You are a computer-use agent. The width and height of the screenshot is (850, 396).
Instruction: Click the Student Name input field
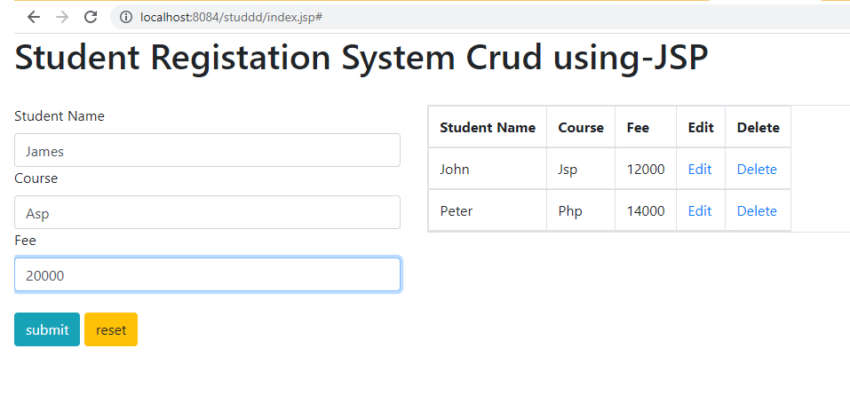(x=207, y=151)
